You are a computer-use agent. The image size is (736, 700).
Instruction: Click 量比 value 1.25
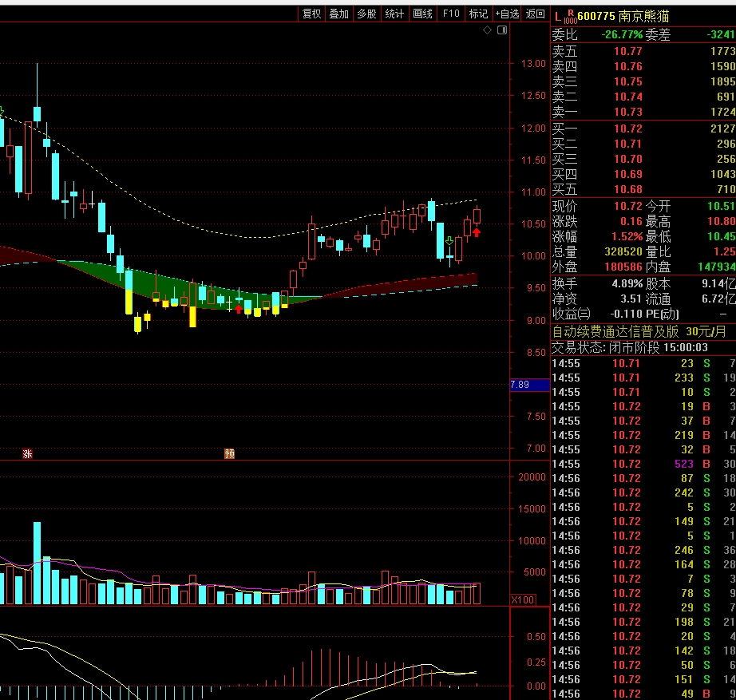pos(724,251)
